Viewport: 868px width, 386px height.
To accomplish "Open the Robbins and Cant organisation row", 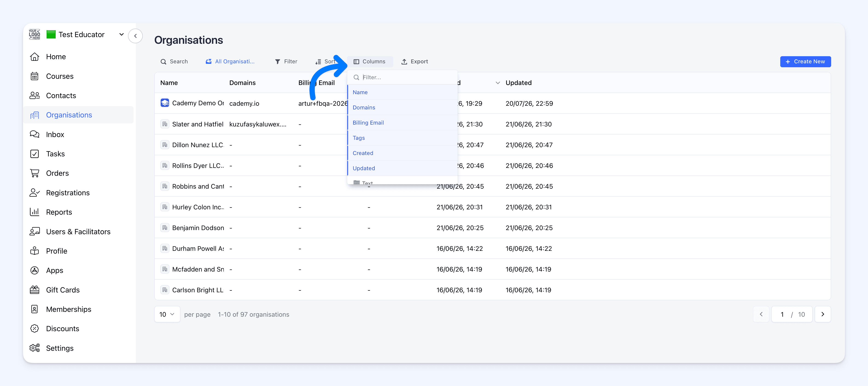I will [x=492, y=186].
